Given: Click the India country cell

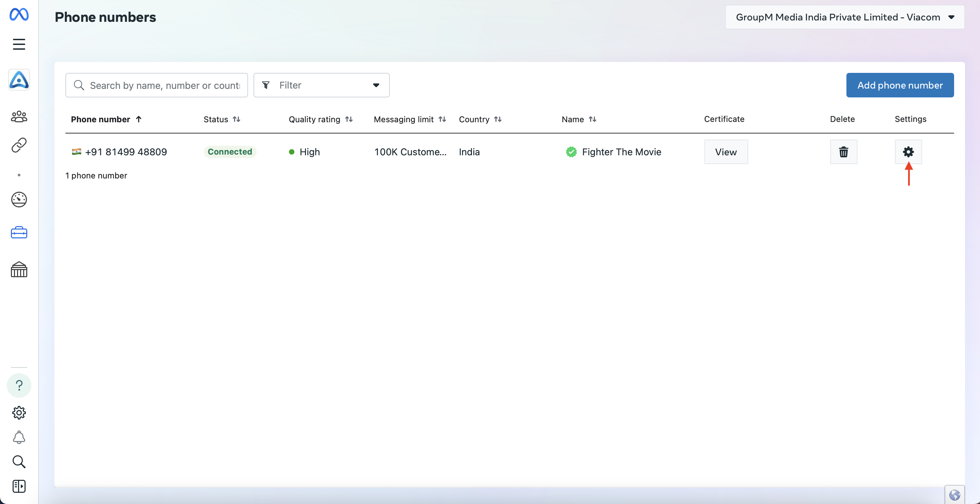Looking at the screenshot, I should point(469,152).
